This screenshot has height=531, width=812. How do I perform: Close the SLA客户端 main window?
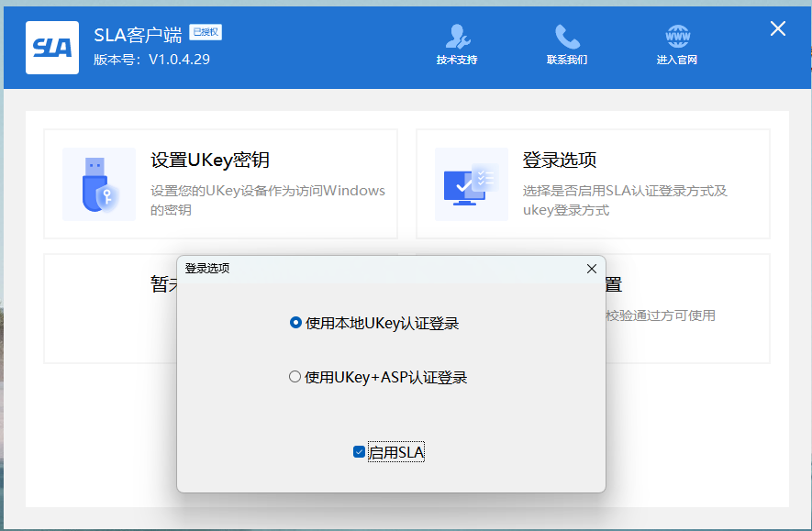pos(777,28)
